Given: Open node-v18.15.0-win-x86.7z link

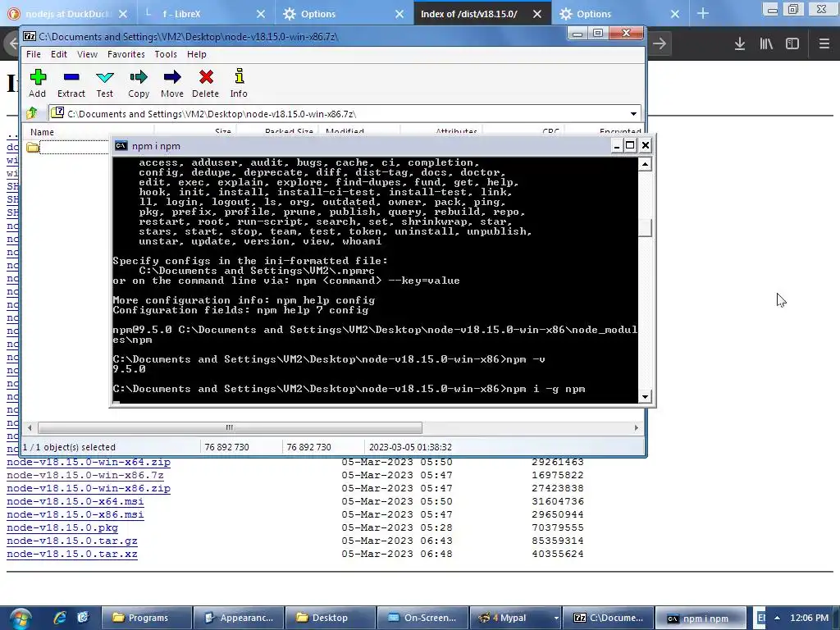Looking at the screenshot, I should (x=85, y=475).
